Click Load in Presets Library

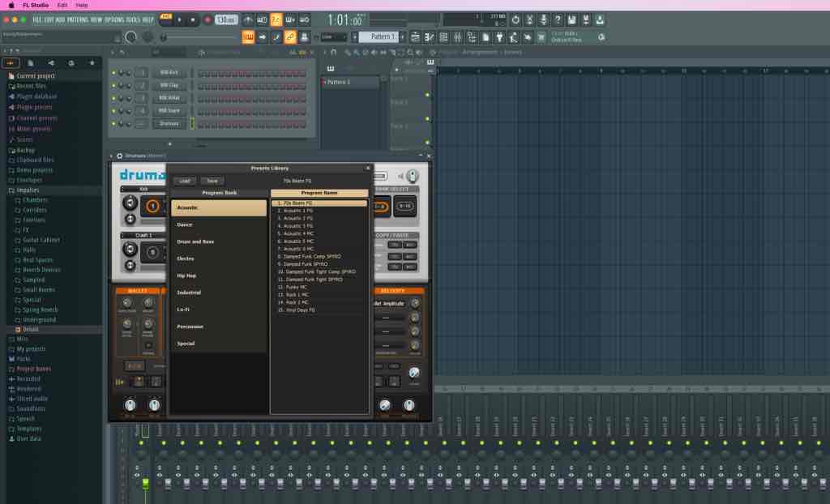(x=184, y=181)
